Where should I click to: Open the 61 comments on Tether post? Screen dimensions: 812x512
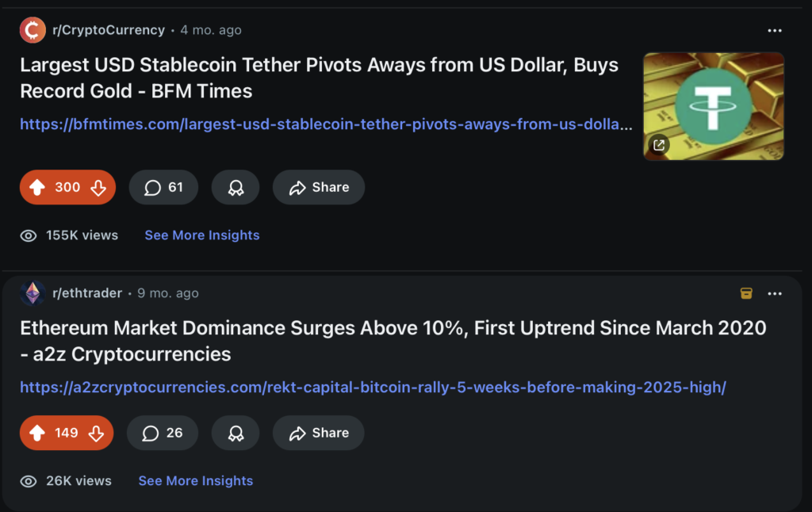click(163, 187)
